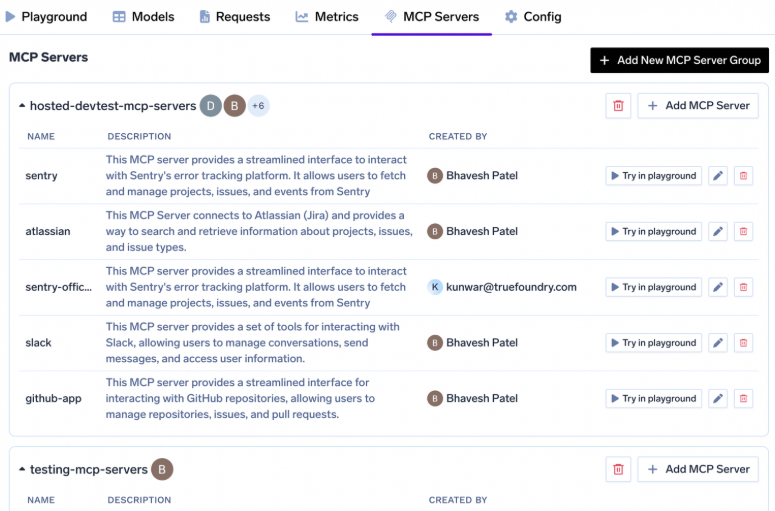Click the slack description text

[x=253, y=343]
